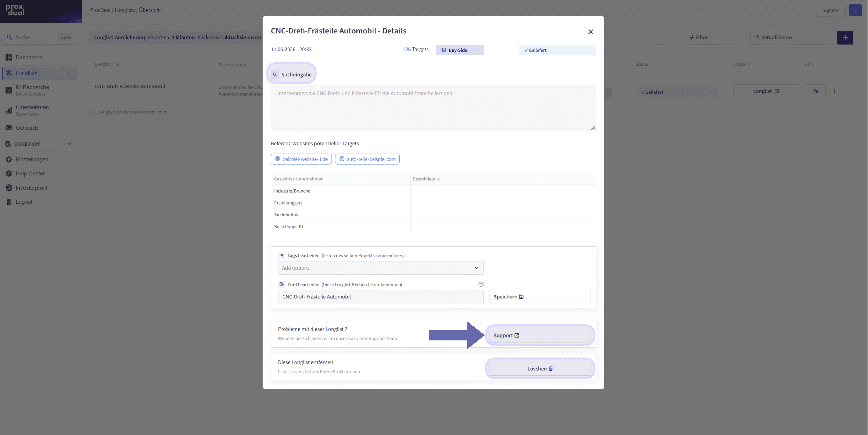Click the 126 Targets count
The image size is (868, 435).
(415, 49)
